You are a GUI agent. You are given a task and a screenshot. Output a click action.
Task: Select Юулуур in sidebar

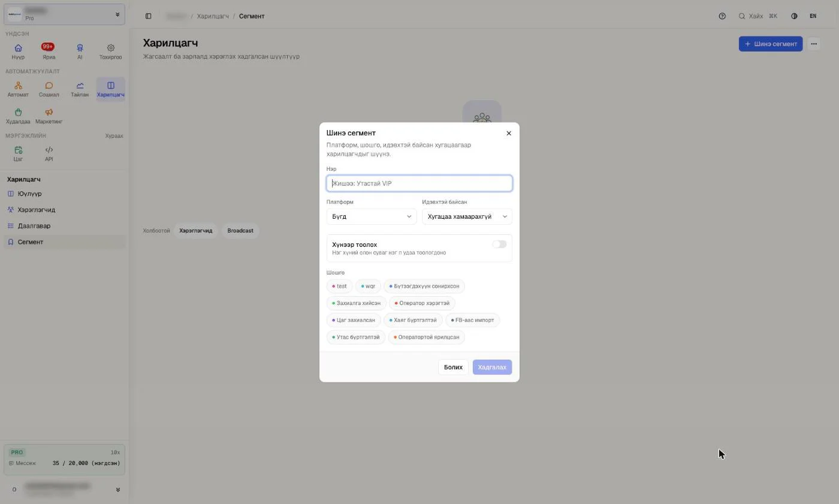pyautogui.click(x=64, y=194)
